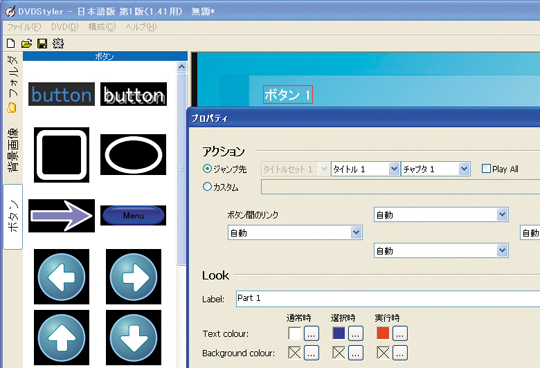Switch to the フォルダ side tab
Image resolution: width=540 pixels, height=368 pixels.
pos(13,84)
